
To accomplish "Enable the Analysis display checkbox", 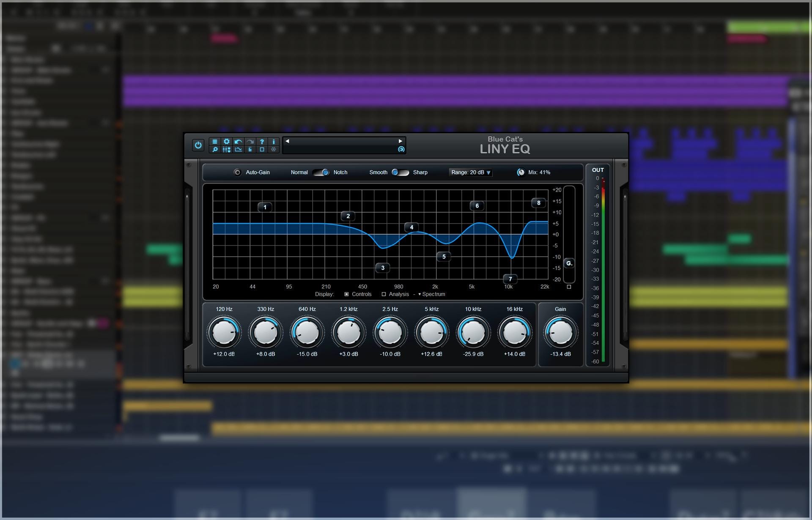I will (x=384, y=294).
